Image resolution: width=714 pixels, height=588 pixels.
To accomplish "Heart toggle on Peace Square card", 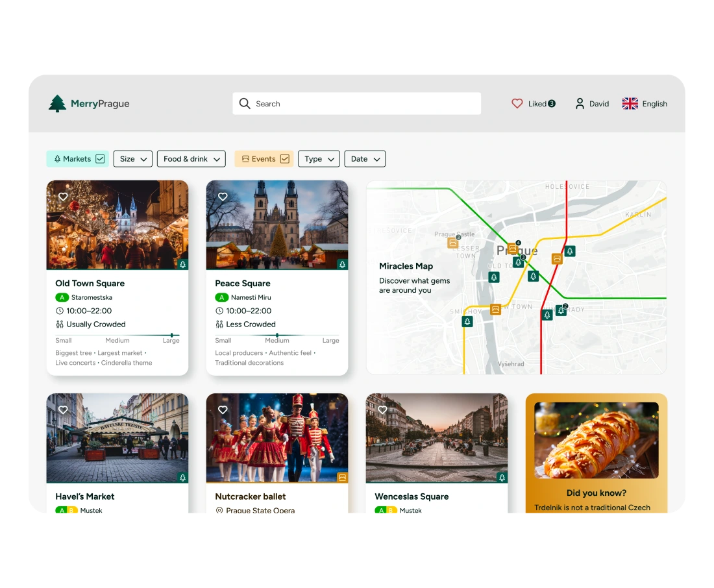I will pyautogui.click(x=223, y=197).
